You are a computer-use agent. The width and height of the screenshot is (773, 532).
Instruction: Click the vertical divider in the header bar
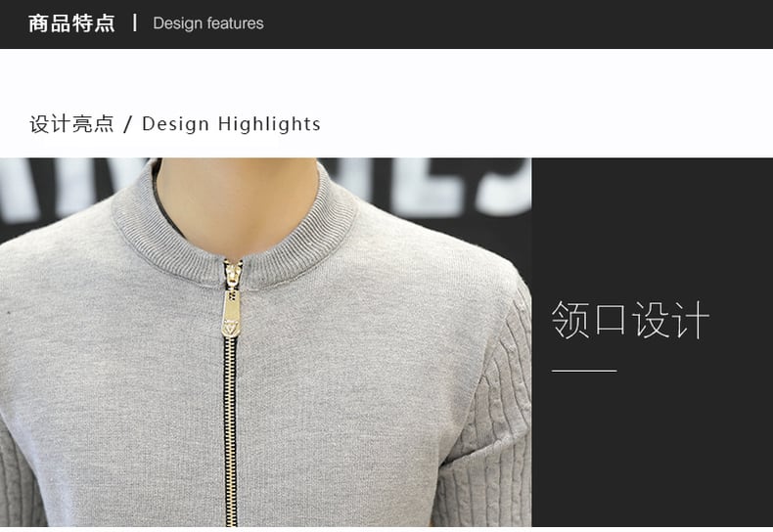135,23
